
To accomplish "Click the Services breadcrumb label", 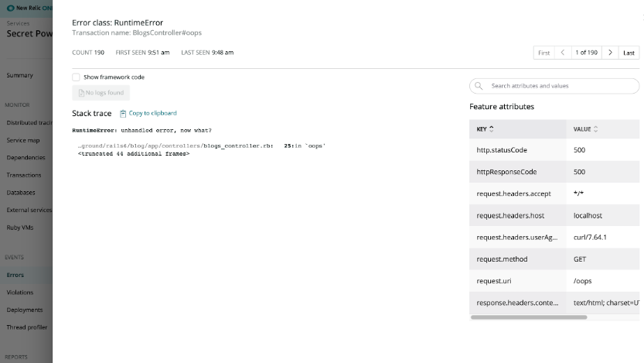I will pos(18,23).
